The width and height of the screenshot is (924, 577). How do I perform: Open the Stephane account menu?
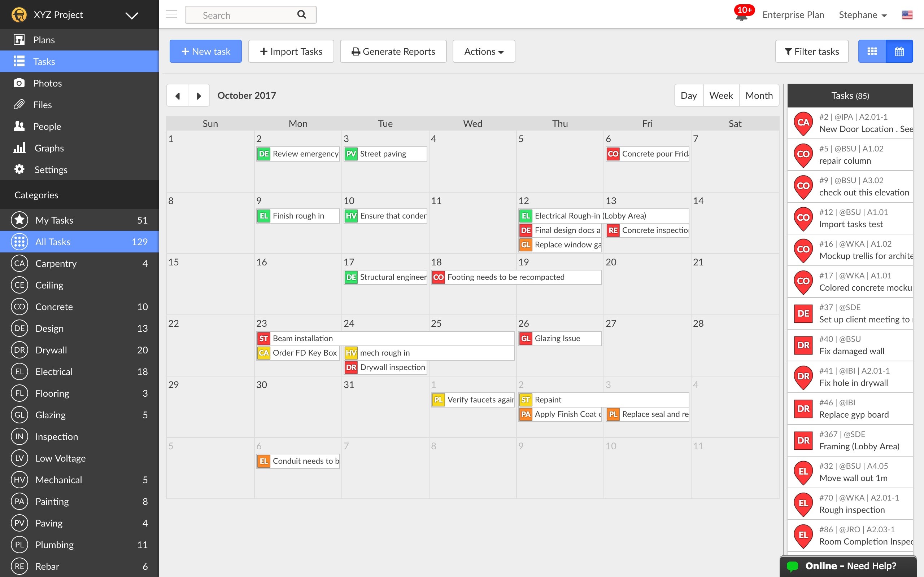[863, 15]
